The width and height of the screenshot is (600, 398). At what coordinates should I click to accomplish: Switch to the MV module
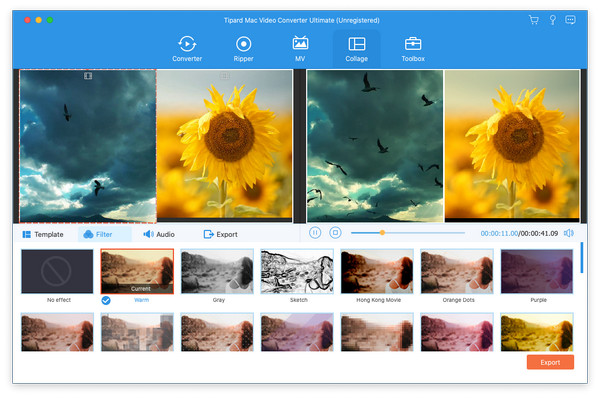(x=300, y=49)
